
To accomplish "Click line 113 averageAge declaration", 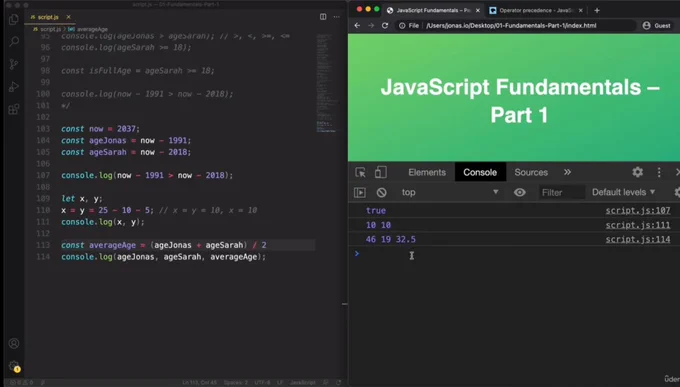I will 164,245.
